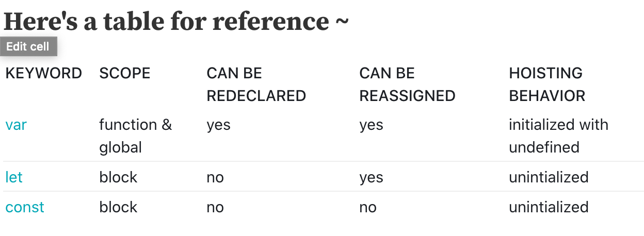Click the Edit cell button

[28, 47]
